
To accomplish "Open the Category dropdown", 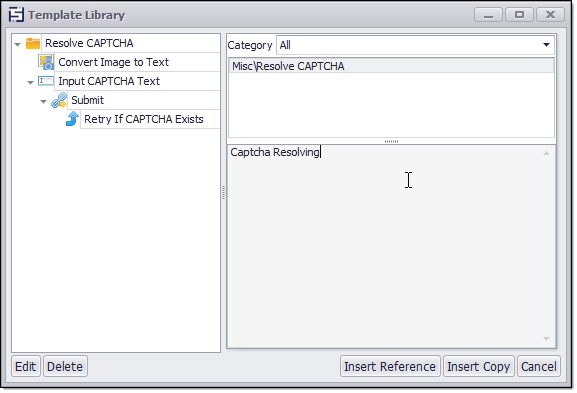I will pyautogui.click(x=546, y=45).
